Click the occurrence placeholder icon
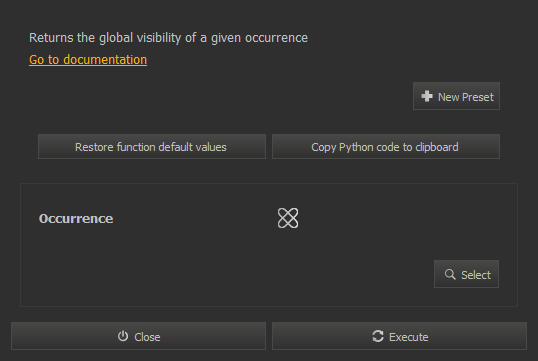Screen dimensions: 538x361 [288, 218]
